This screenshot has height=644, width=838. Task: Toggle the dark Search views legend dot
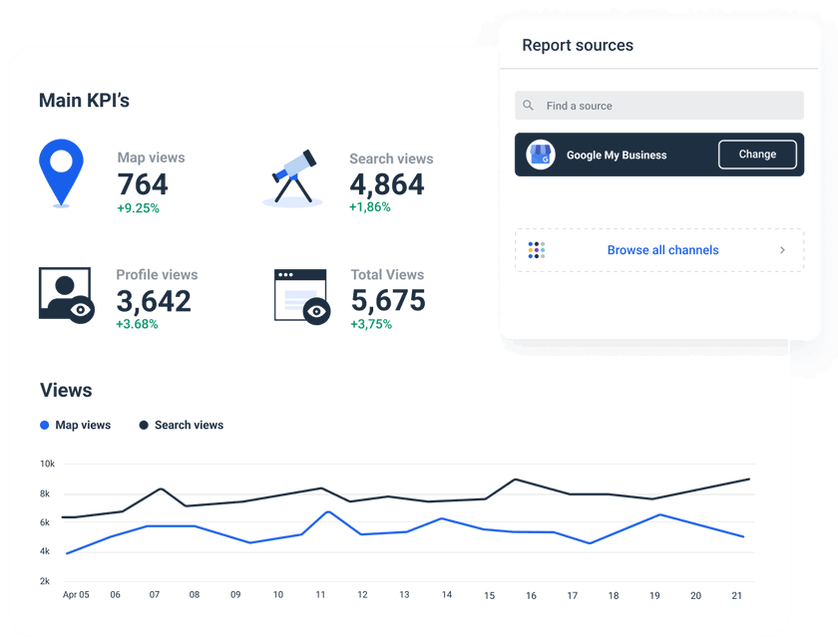pos(143,425)
